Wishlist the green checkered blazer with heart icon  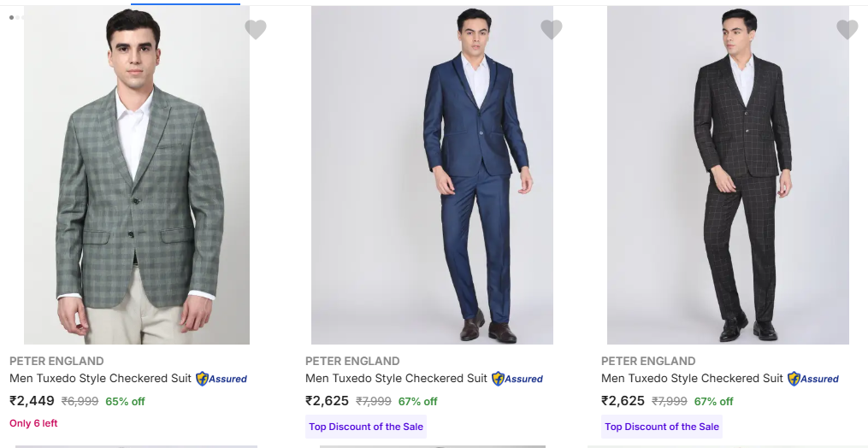click(x=256, y=30)
